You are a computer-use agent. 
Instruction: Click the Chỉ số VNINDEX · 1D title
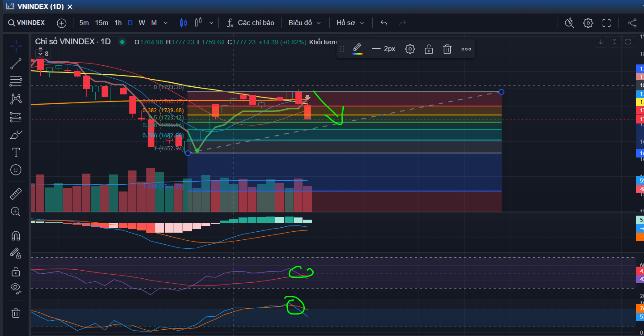(73, 42)
